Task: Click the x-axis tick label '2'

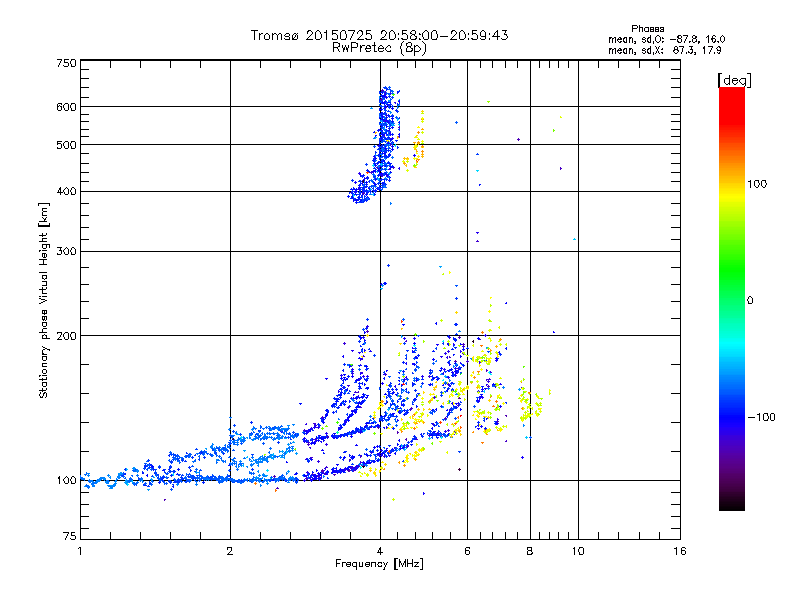Action: pyautogui.click(x=230, y=551)
